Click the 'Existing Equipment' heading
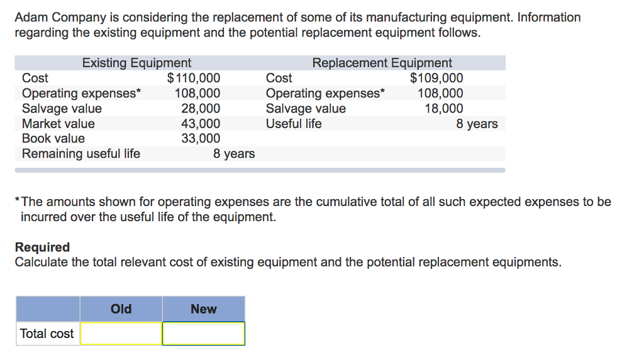644x360 pixels. coord(136,63)
